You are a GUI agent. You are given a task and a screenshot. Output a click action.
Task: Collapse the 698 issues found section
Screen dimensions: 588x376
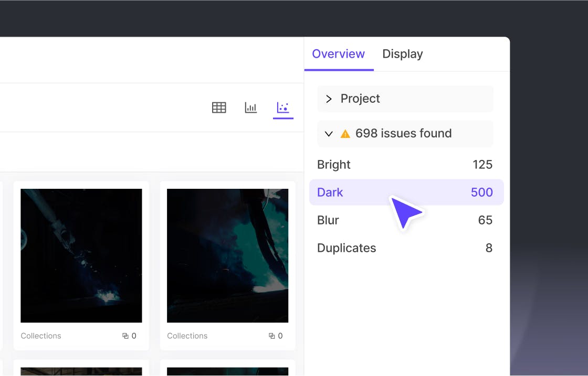coord(329,134)
